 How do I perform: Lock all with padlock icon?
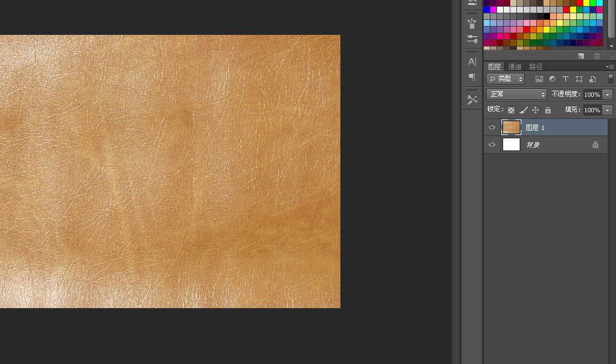pyautogui.click(x=547, y=110)
